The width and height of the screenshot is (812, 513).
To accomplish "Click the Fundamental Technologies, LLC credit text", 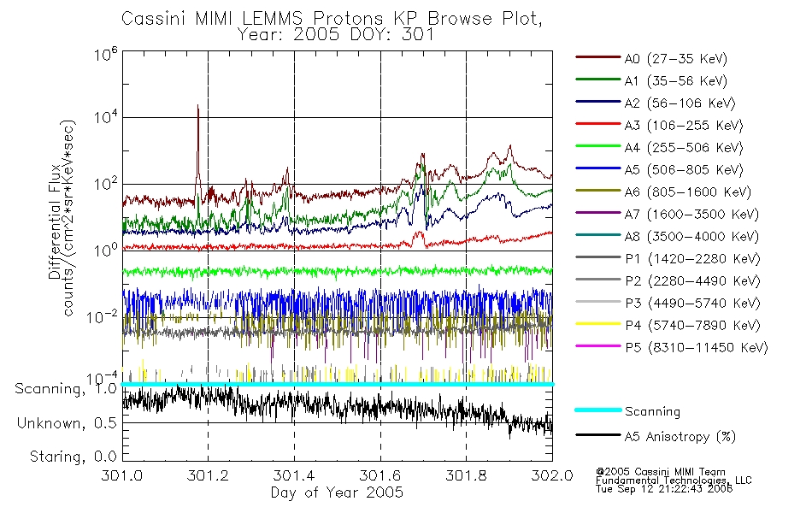I will point(674,481).
